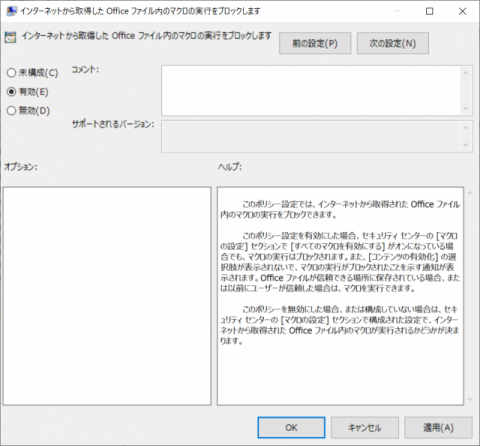The width and height of the screenshot is (480, 446).
Task: Click help paragraph beginning このポリシー設定を有効にした場合
Action: (340, 262)
